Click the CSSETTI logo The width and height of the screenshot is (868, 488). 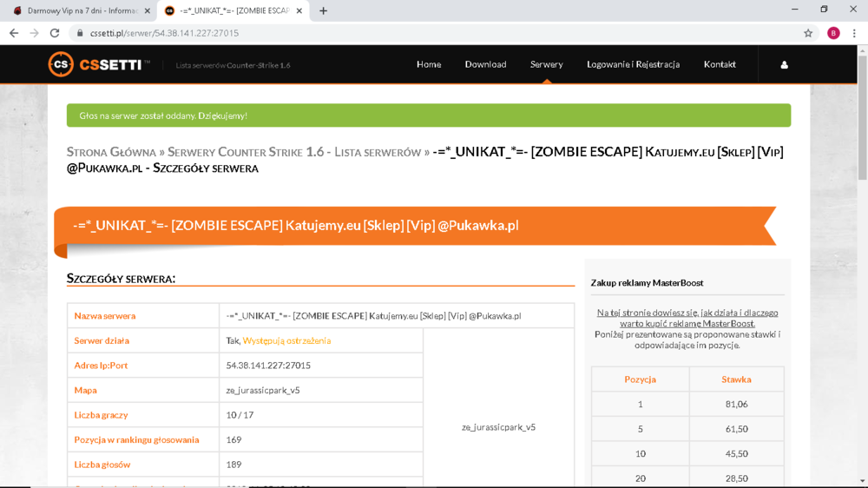pos(99,64)
